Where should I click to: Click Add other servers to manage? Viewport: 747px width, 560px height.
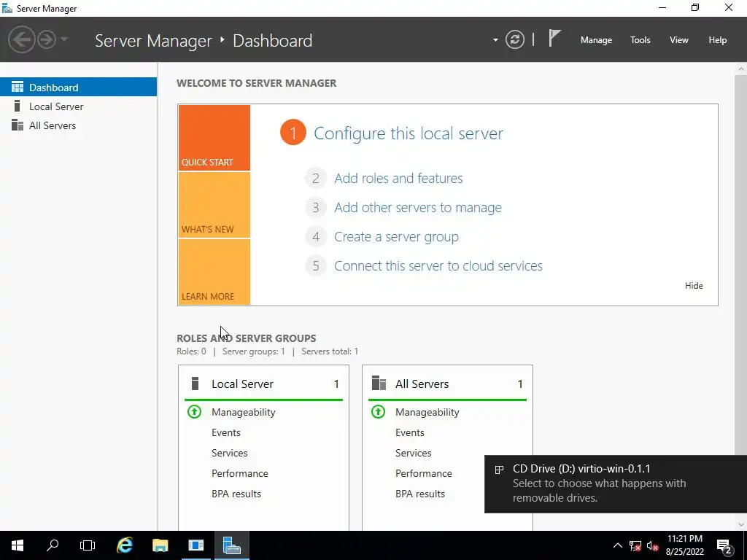(418, 208)
